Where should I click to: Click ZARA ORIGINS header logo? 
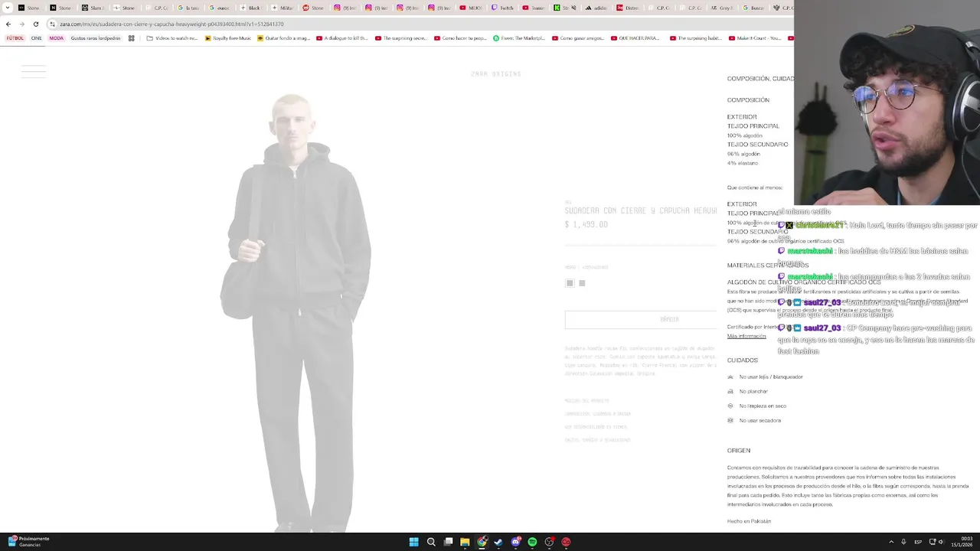tap(496, 74)
